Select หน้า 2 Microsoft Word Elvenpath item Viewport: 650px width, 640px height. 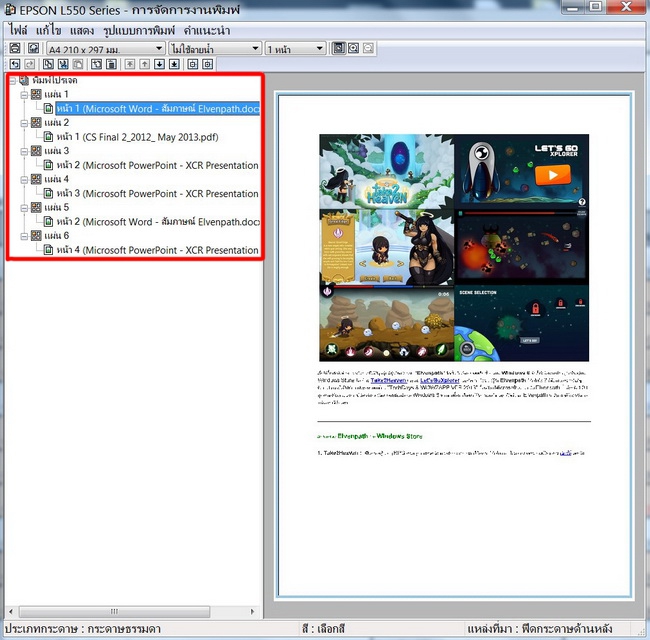click(158, 222)
